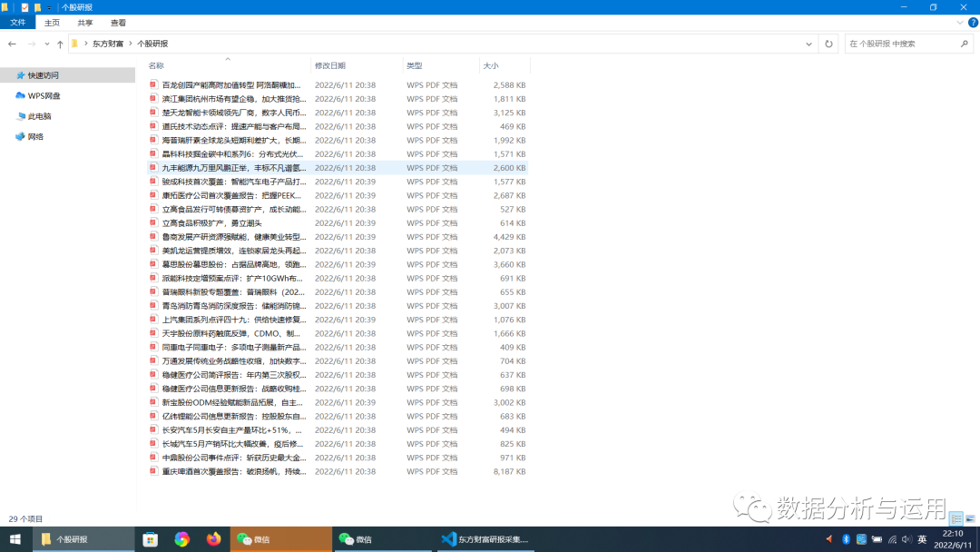The image size is (980, 552).
Task: Open the recent locations dropdown arrow
Action: [47, 44]
